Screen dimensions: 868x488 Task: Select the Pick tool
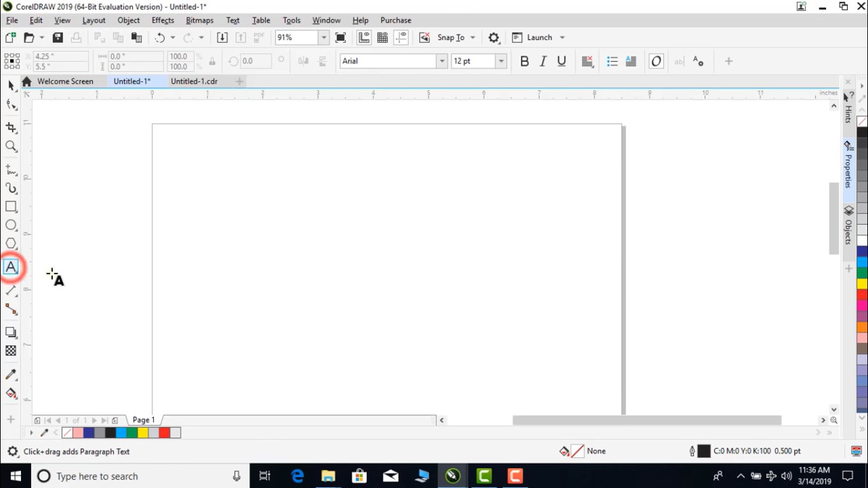click(10, 85)
